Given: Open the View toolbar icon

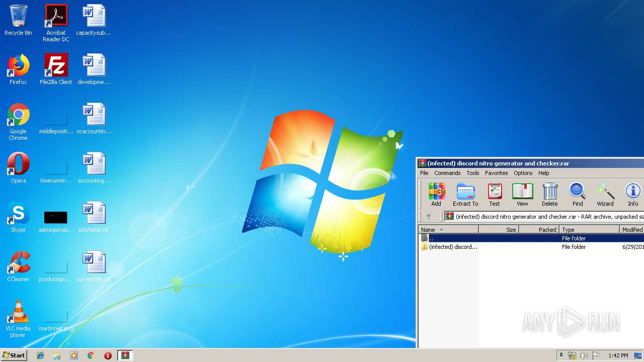Looking at the screenshot, I should [x=522, y=195].
